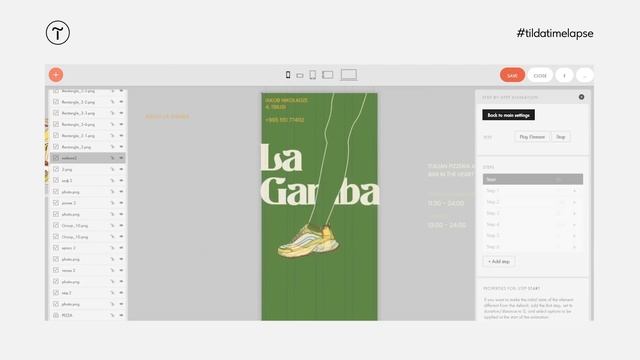Switch to desktop screen view
Viewport: 640px width, 360px height.
[349, 75]
